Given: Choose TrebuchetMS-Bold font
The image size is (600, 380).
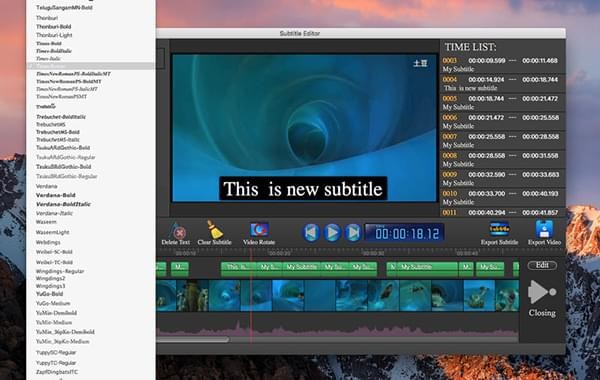Looking at the screenshot, I should click(58, 132).
